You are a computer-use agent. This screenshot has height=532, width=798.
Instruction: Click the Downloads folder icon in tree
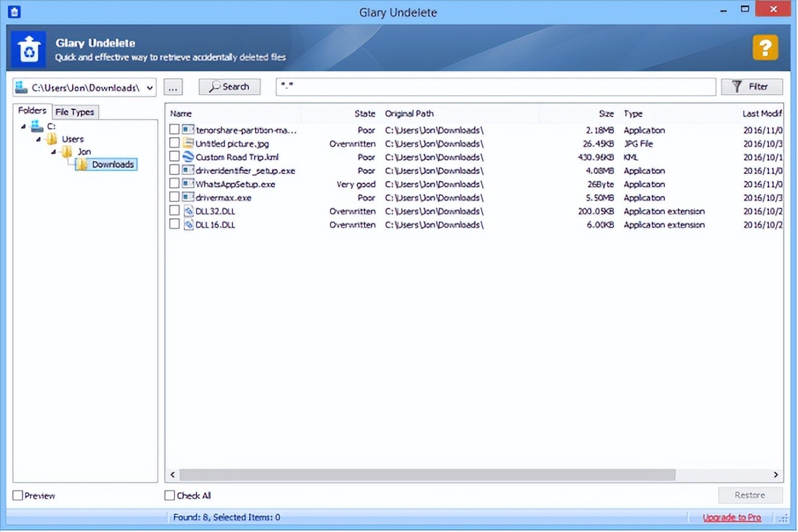pos(82,164)
